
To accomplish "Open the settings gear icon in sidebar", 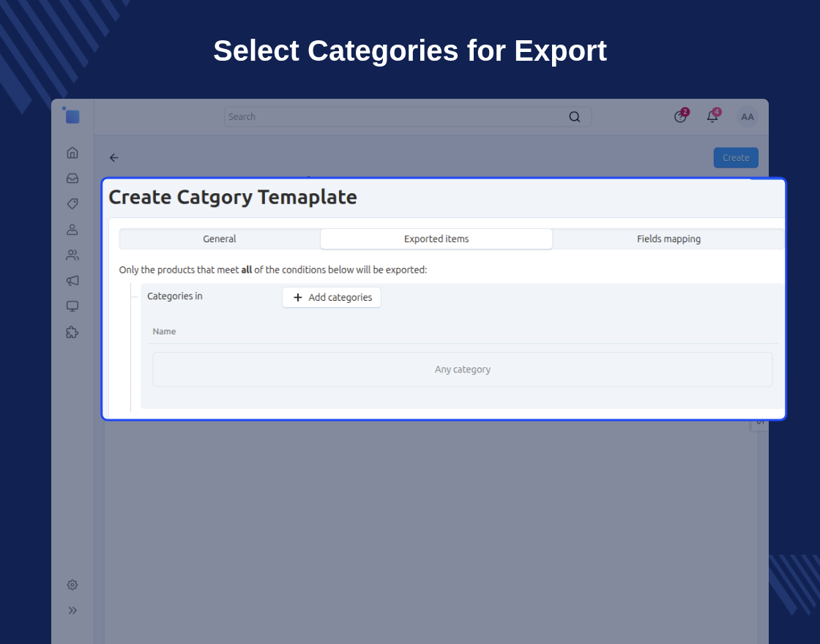I will point(72,585).
